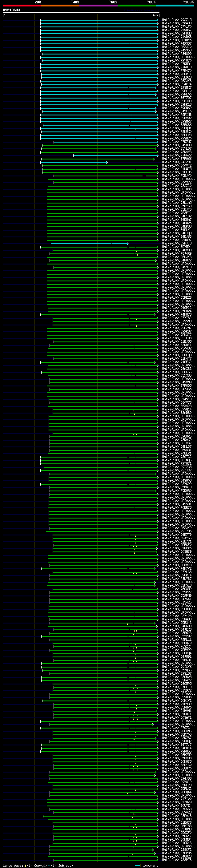Click hit label UniRef100_B9SMX7

pos(177,88)
